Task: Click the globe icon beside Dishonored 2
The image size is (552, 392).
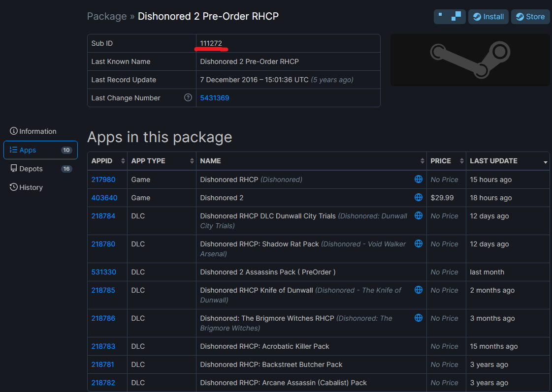Action: tap(418, 198)
